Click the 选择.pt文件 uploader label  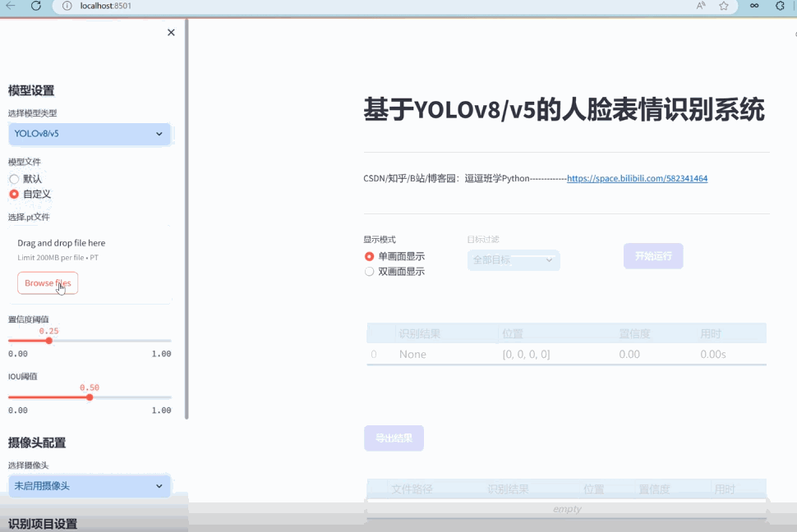click(29, 217)
